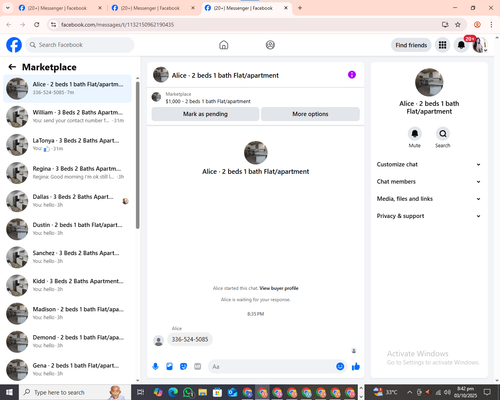Expand Media, files and links section

point(429,199)
